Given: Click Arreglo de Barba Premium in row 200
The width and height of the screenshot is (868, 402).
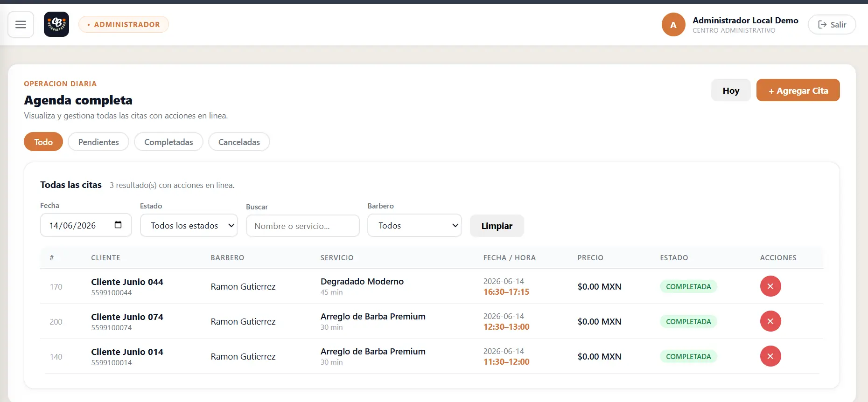Looking at the screenshot, I should click(373, 316).
